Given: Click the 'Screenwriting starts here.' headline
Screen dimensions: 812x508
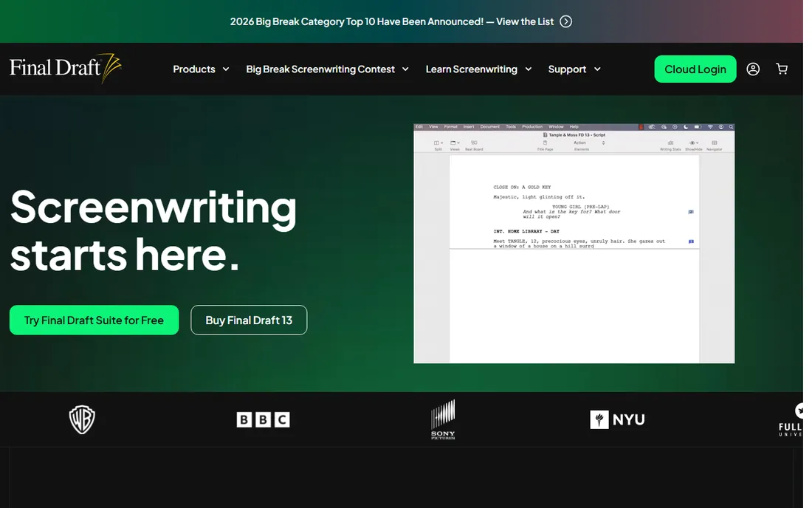Looking at the screenshot, I should [x=154, y=230].
